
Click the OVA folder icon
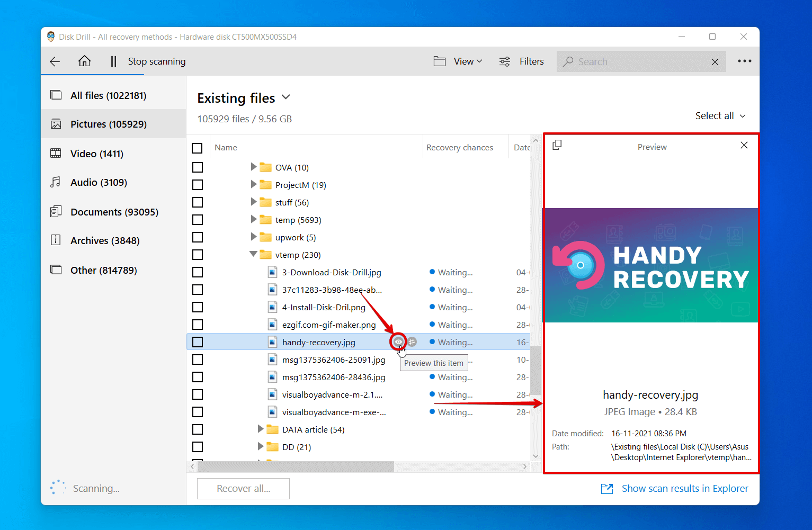coord(266,167)
